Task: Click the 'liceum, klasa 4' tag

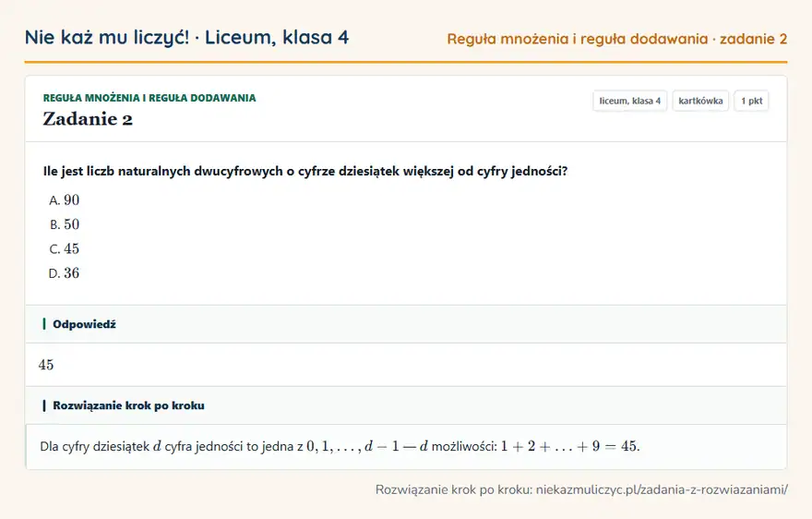Action: (629, 101)
